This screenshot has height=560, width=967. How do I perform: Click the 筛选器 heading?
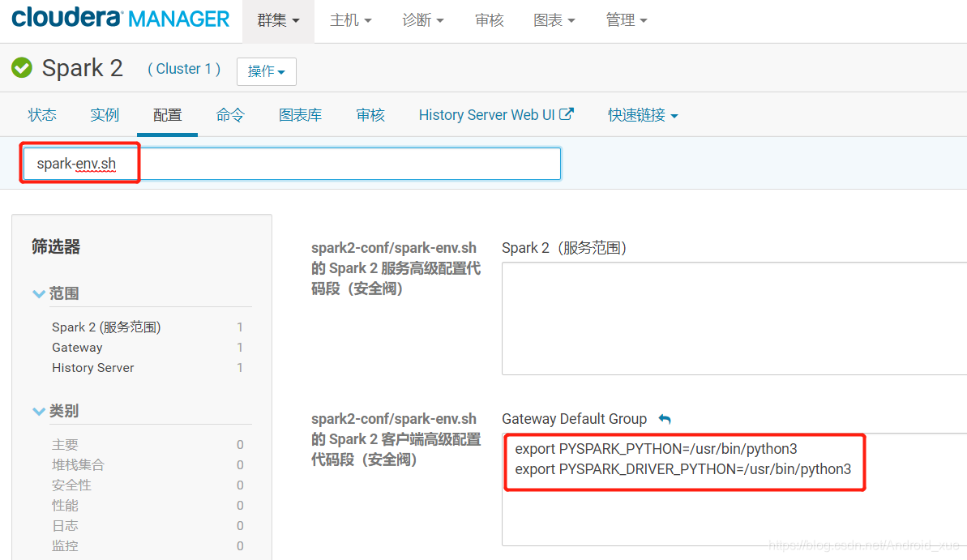click(x=56, y=246)
